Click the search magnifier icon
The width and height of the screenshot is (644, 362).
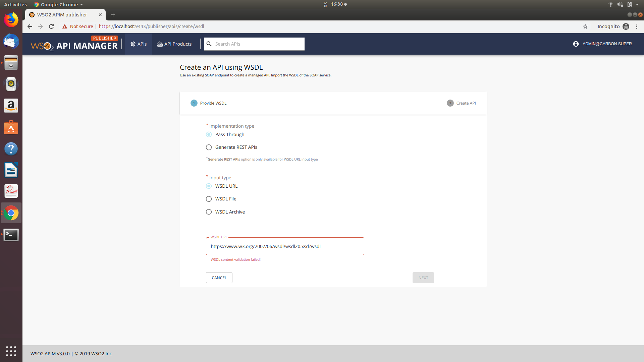coord(209,44)
